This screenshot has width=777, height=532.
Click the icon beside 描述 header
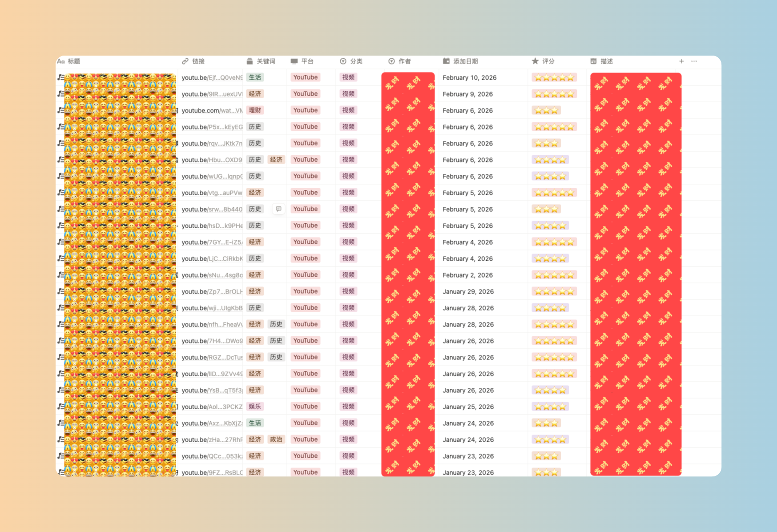tap(593, 61)
